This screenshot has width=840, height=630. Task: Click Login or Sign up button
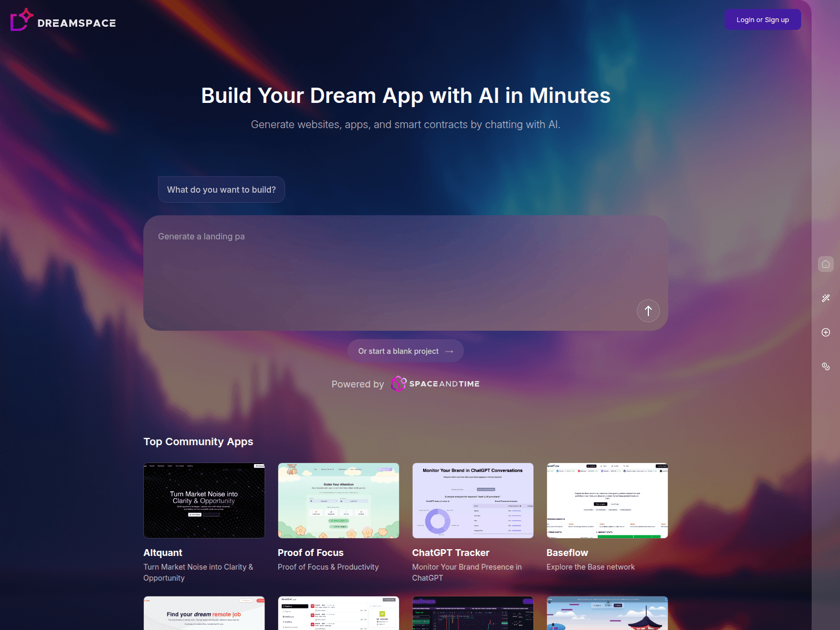[762, 19]
